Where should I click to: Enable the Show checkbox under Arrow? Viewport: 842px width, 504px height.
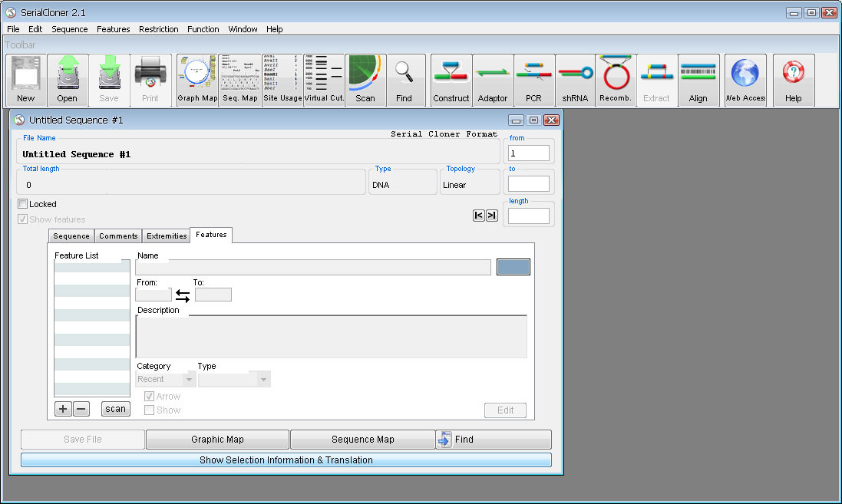click(x=149, y=410)
